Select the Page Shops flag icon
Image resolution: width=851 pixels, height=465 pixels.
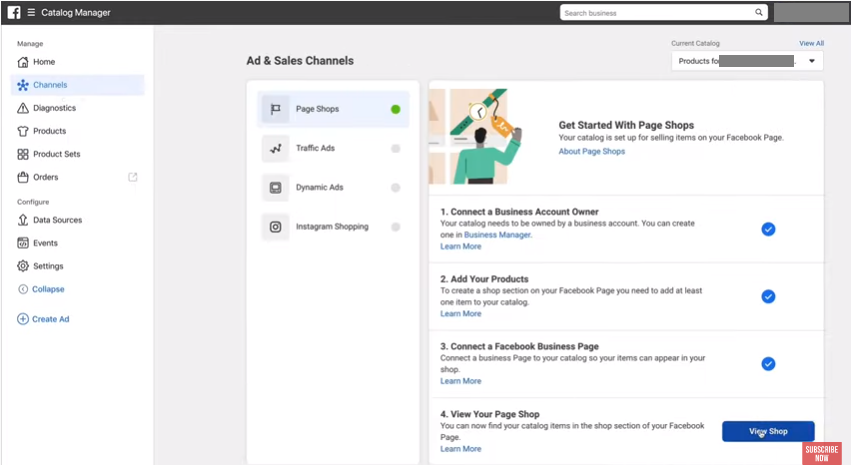point(276,109)
